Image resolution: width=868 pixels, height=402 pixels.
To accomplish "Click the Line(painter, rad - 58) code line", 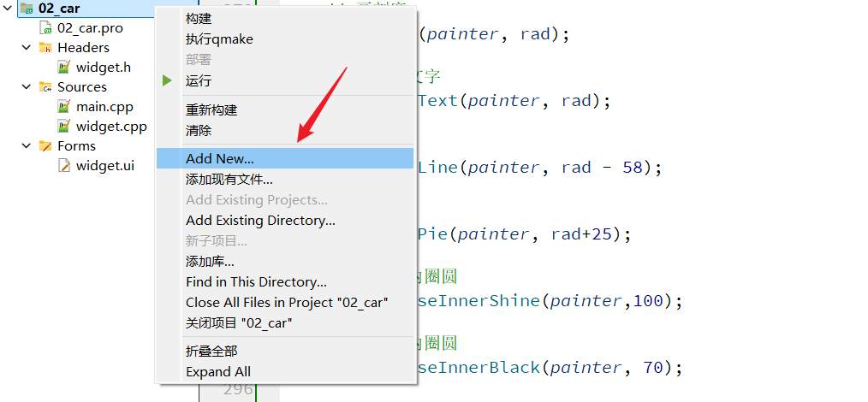I will coord(540,167).
